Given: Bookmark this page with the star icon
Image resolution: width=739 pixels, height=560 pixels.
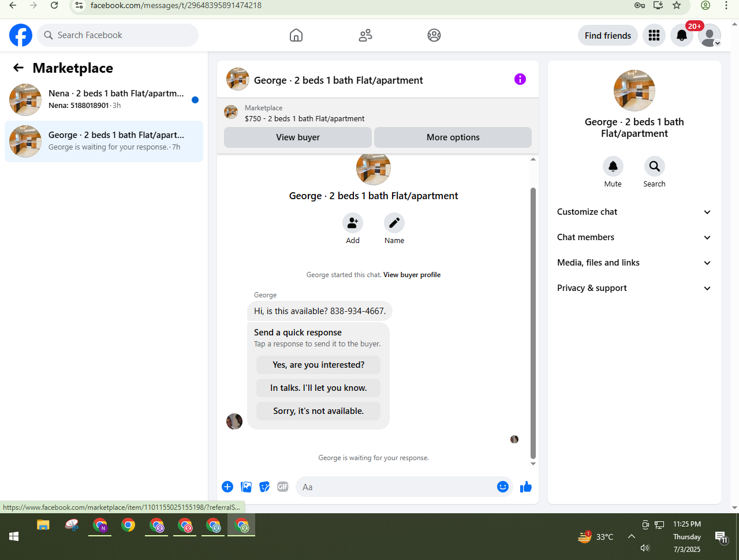Looking at the screenshot, I should click(677, 5).
